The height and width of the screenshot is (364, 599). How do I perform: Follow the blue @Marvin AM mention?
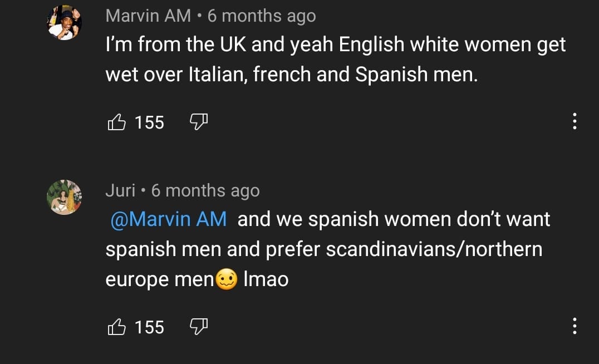pyautogui.click(x=169, y=219)
